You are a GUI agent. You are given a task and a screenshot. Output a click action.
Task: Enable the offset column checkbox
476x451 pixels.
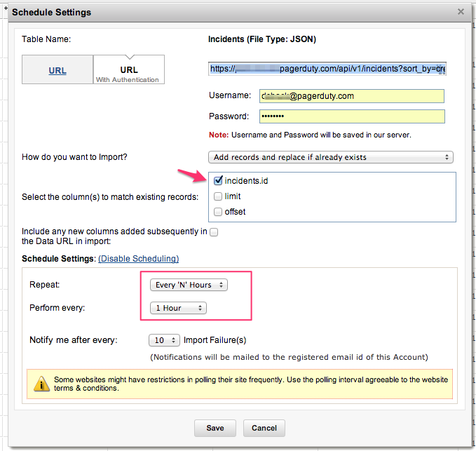(x=218, y=212)
